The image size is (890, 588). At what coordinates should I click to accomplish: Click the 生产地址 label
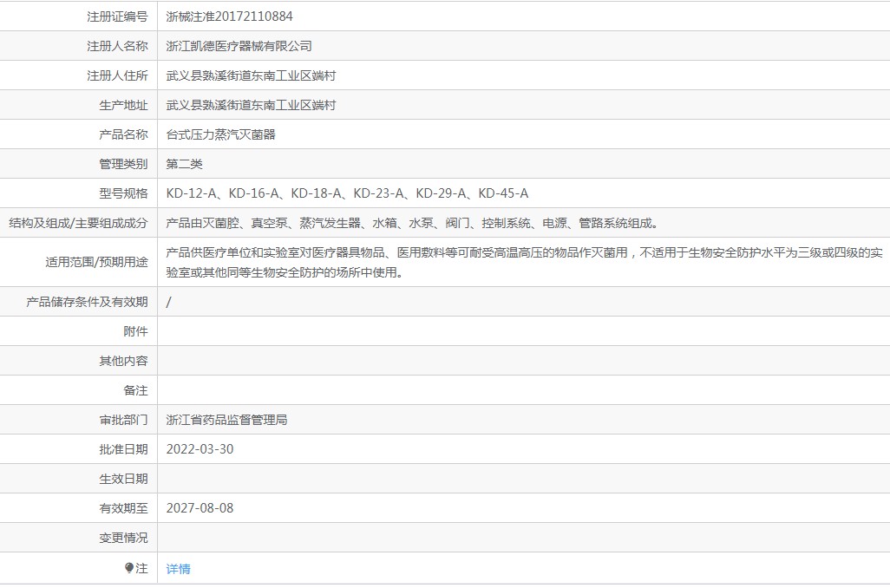[124, 105]
